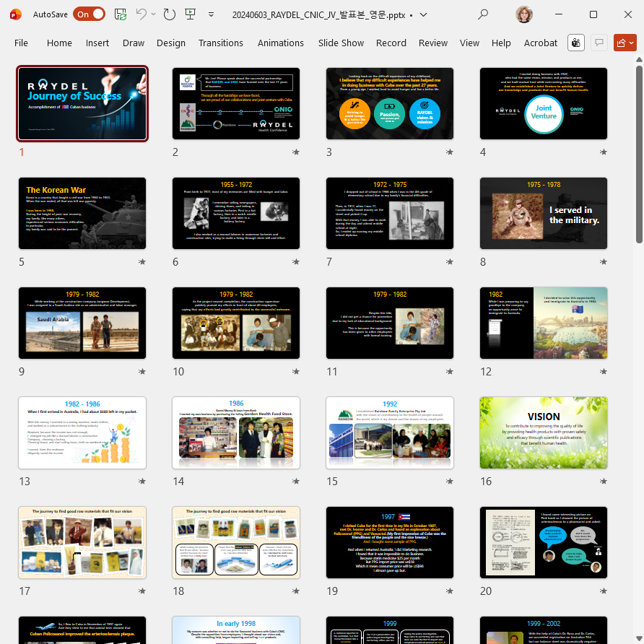Click the Present in Teams icon

576,43
